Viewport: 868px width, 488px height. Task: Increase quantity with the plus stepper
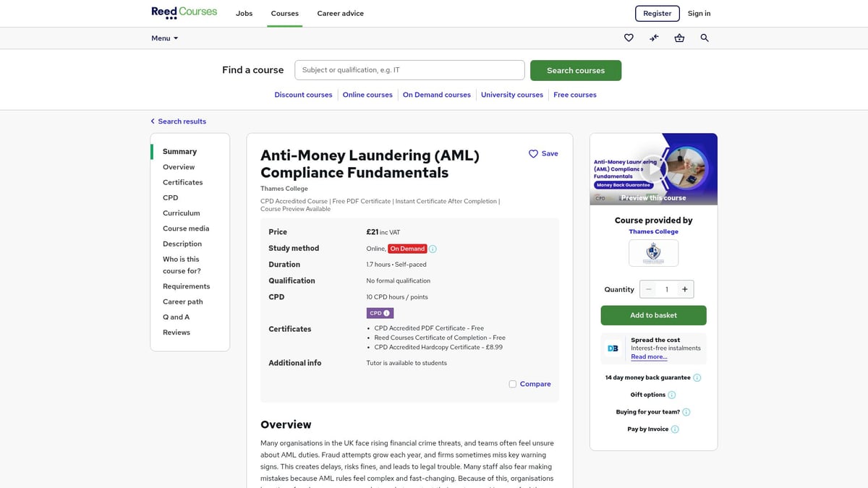click(x=685, y=289)
